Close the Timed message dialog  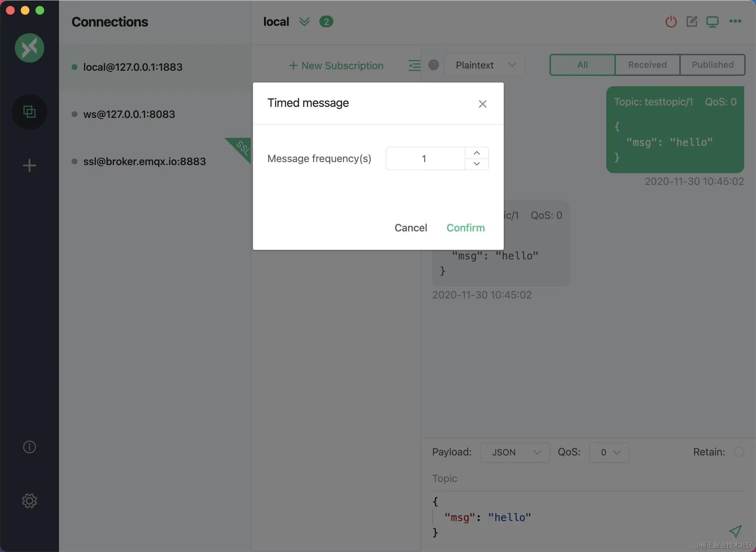coord(482,104)
